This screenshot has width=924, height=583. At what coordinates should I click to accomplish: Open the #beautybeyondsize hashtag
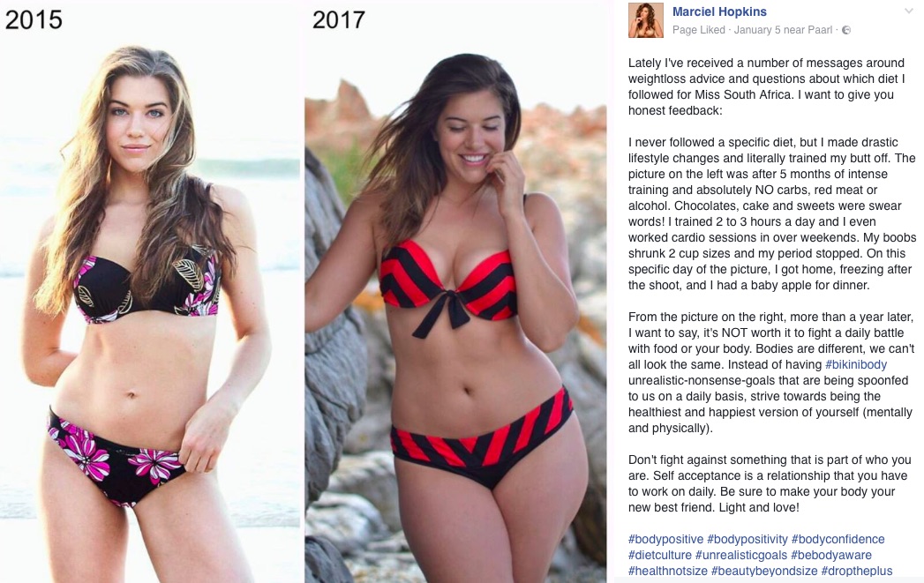click(x=764, y=572)
